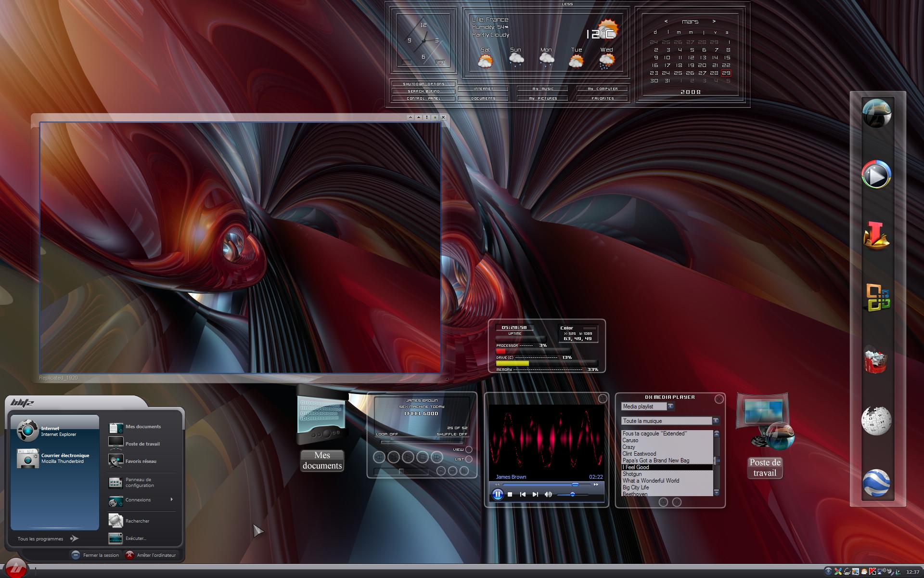The width and height of the screenshot is (924, 578).
Task: Expand the Connexions submenu arrow
Action: [172, 499]
